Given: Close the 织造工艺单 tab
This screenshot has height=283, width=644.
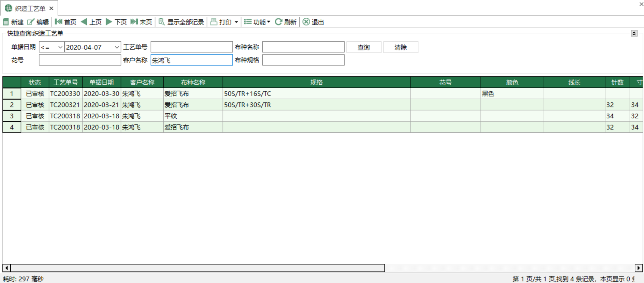Looking at the screenshot, I should tap(51, 8).
